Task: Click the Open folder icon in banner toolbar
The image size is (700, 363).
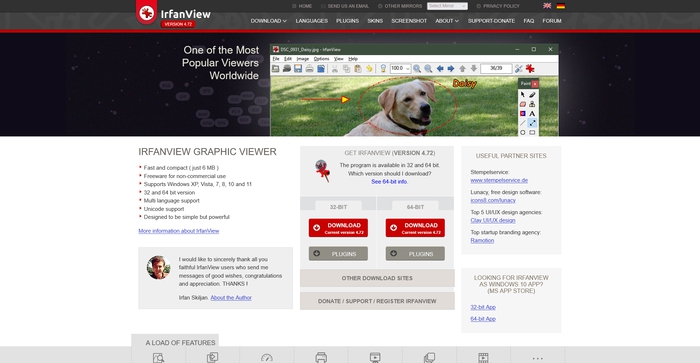Action: coord(275,68)
